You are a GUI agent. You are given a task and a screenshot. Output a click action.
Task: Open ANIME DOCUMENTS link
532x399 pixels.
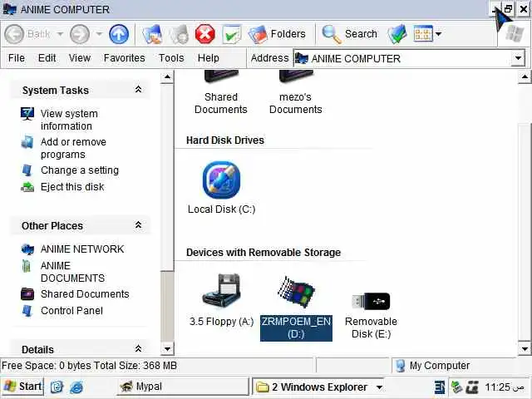(x=72, y=272)
